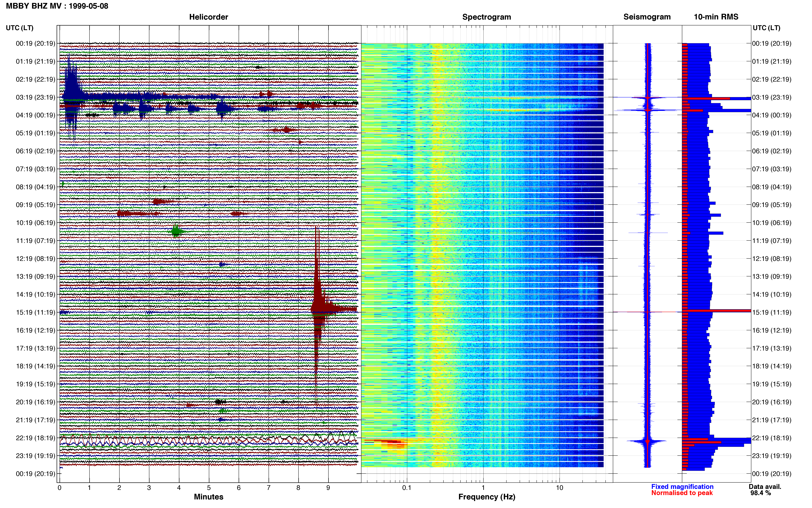The image size is (812, 508).
Task: Click right time label '04:19 (00:19)'
Action: point(772,115)
